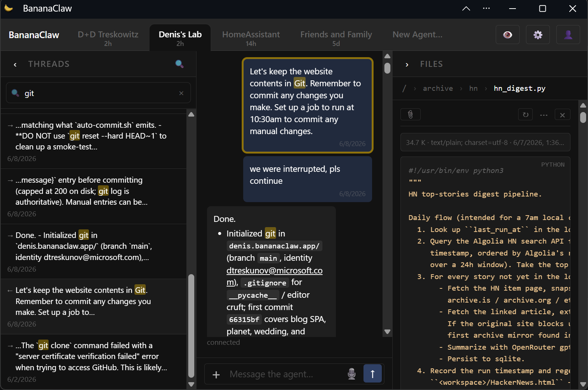
Task: Click hn_digest.py in breadcrumb
Action: point(519,89)
